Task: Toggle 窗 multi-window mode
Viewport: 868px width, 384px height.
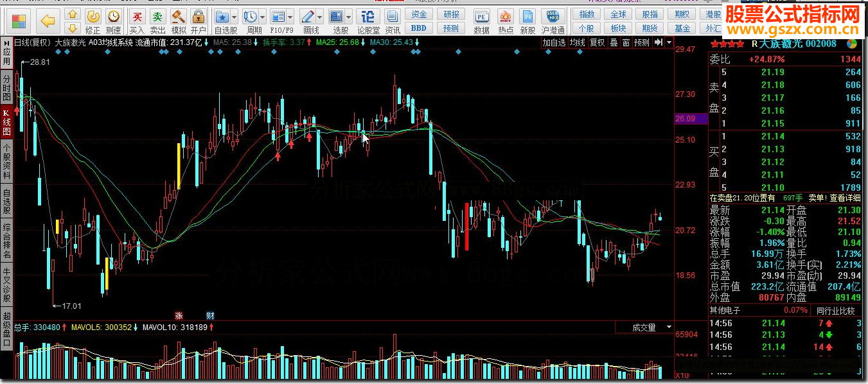Action: click(x=625, y=42)
